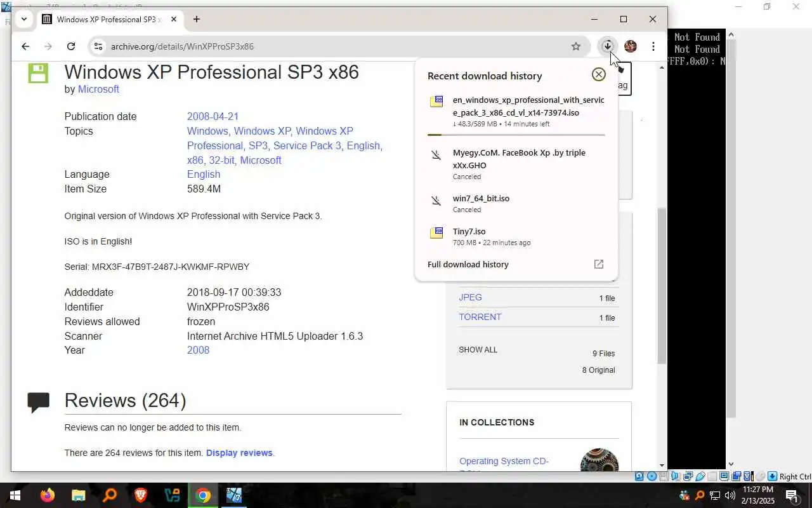The width and height of the screenshot is (812, 508).
Task: Click the 2008 year link
Action: (198, 350)
